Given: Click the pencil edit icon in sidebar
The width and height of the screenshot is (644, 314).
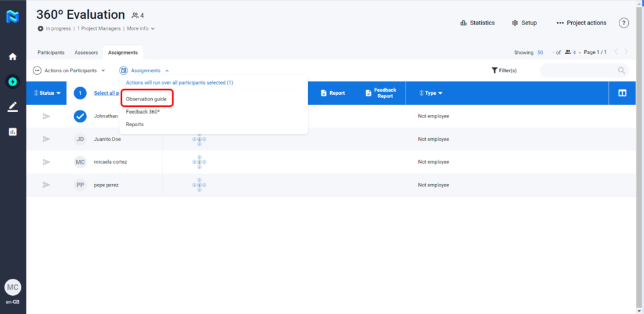Looking at the screenshot, I should pos(13,106).
